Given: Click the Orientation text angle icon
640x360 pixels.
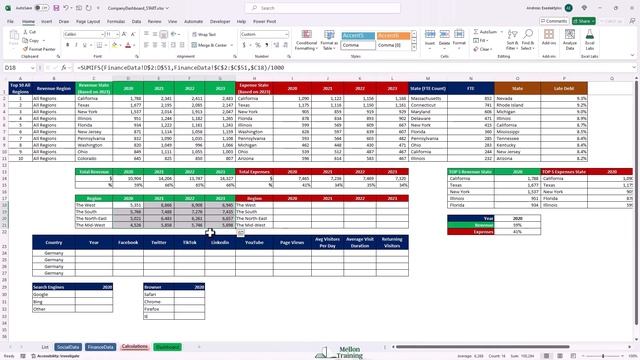Looking at the screenshot, I should 174,34.
